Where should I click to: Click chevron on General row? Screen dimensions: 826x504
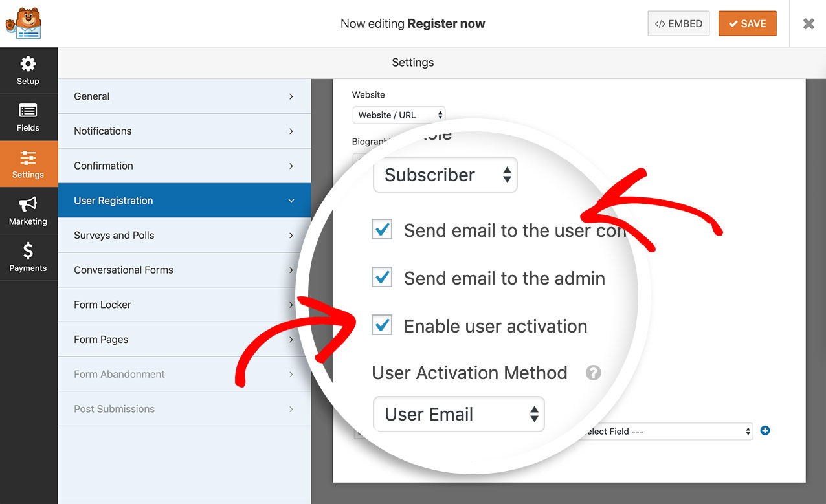coord(291,96)
